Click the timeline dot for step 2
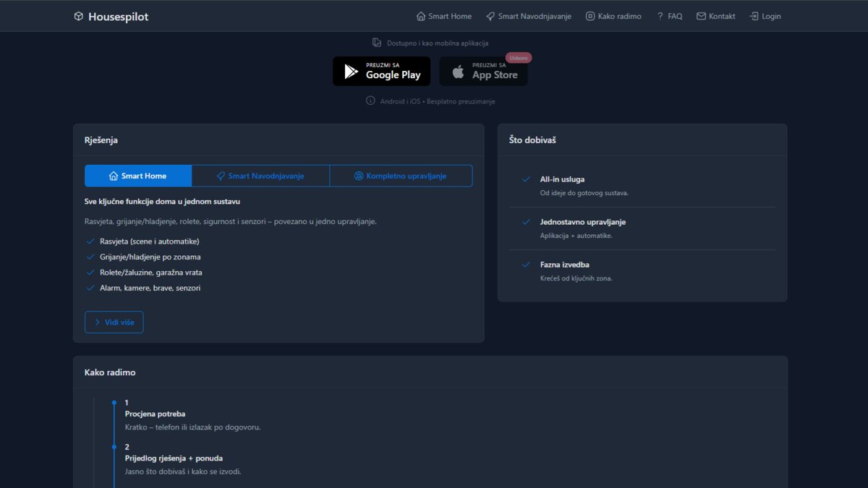868x488 pixels. pos(114,447)
